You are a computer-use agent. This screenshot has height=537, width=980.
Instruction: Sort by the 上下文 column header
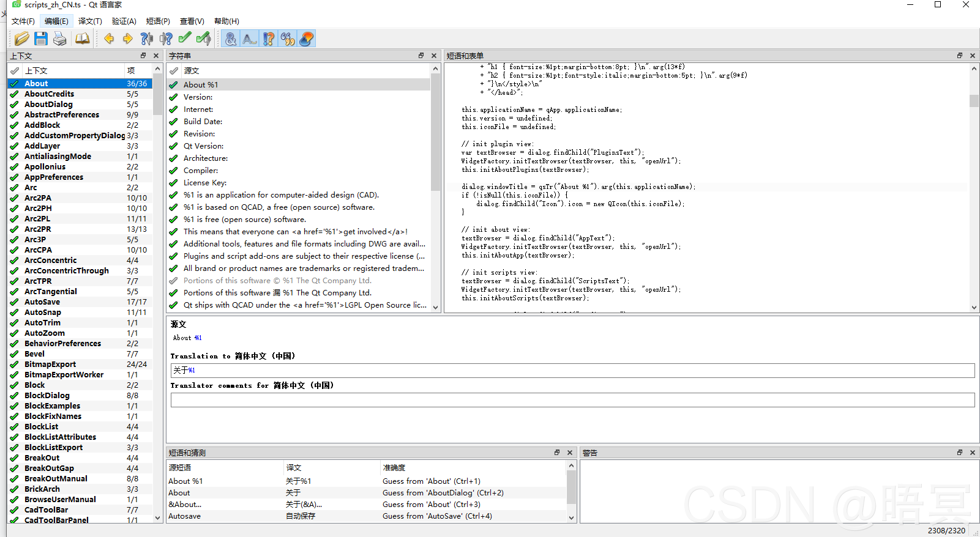[73, 70]
